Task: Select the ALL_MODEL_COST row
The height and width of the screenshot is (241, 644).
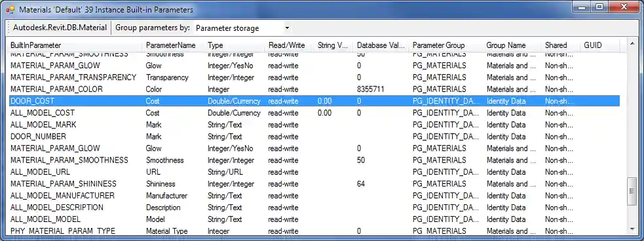Action: tap(314, 113)
